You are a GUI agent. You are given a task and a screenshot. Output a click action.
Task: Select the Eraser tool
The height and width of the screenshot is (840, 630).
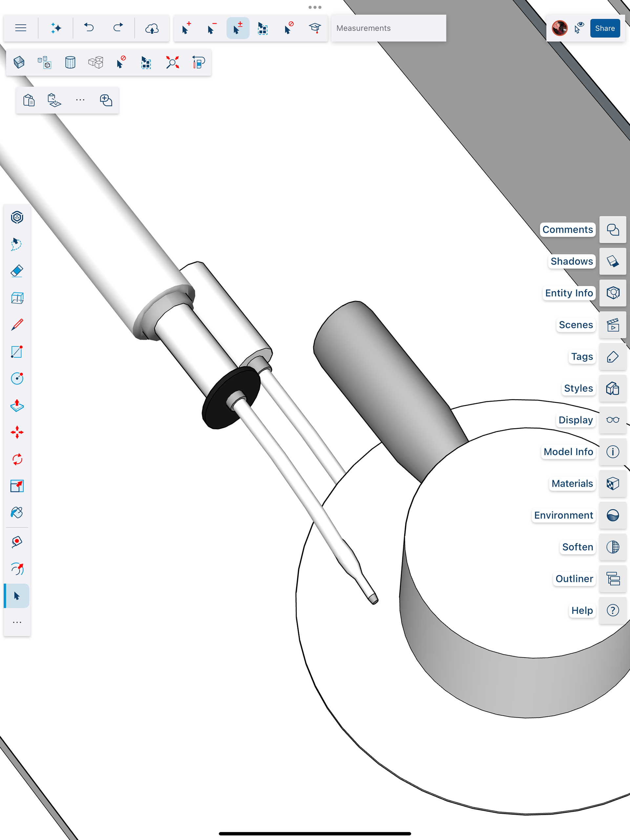17,271
